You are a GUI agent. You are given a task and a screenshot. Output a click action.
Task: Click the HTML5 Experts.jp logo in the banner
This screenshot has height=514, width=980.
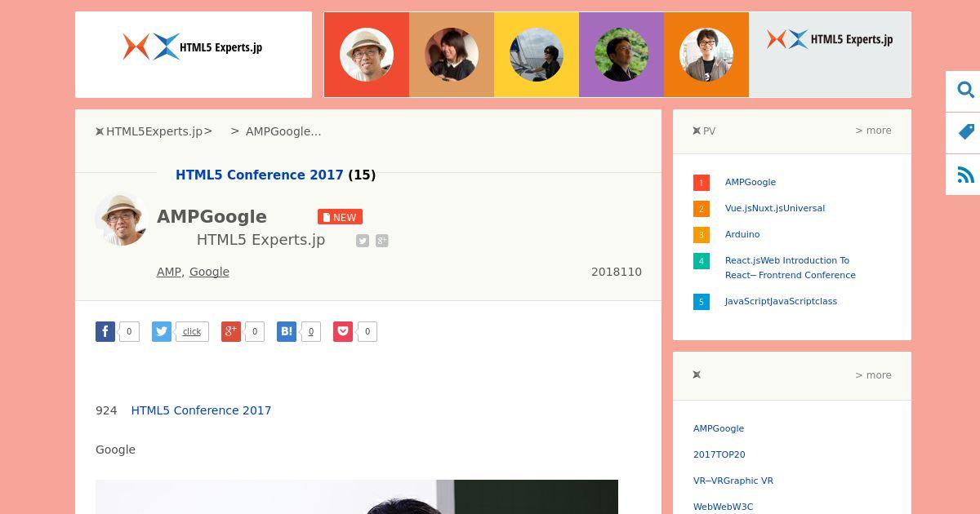point(830,39)
